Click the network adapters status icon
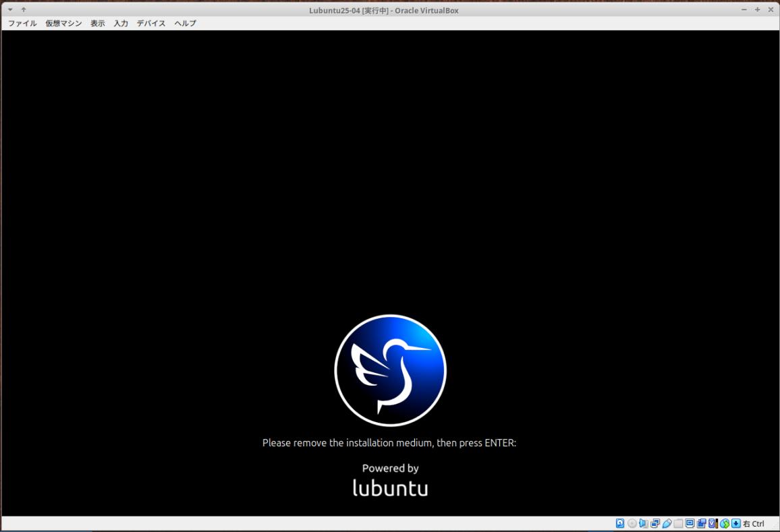The width and height of the screenshot is (780, 532). 655,523
